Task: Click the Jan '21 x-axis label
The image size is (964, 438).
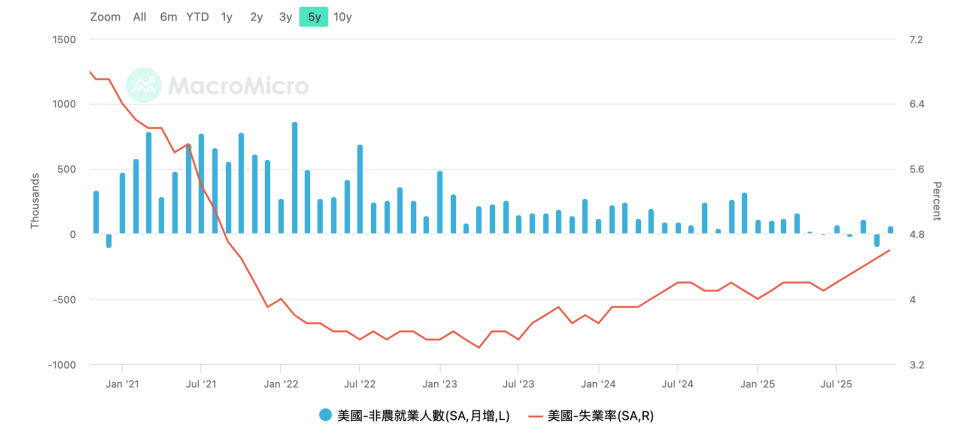Action: pyautogui.click(x=122, y=383)
